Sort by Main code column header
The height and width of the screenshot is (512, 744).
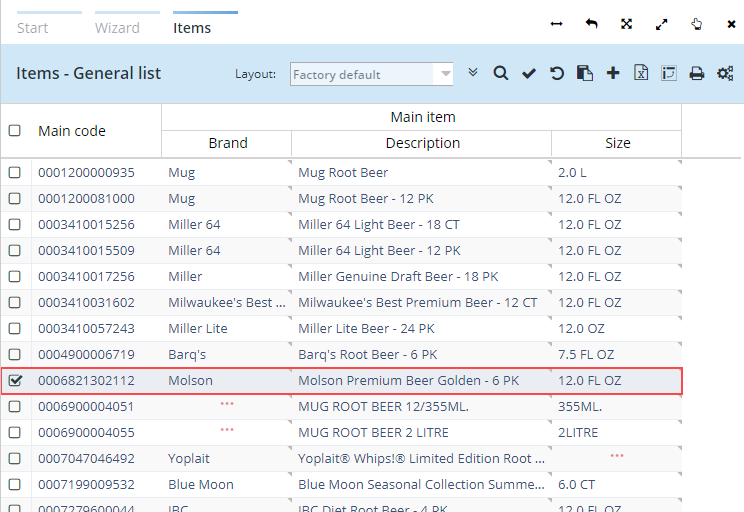[72, 131]
